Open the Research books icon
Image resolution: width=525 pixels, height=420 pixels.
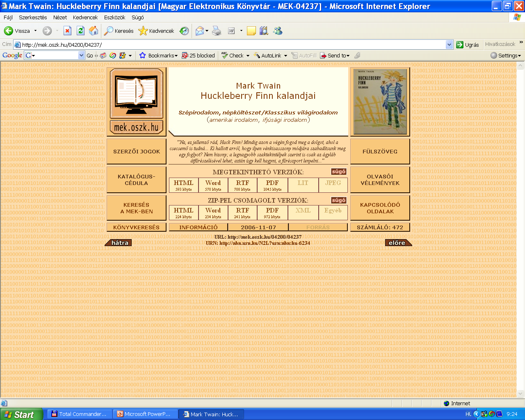click(x=264, y=31)
